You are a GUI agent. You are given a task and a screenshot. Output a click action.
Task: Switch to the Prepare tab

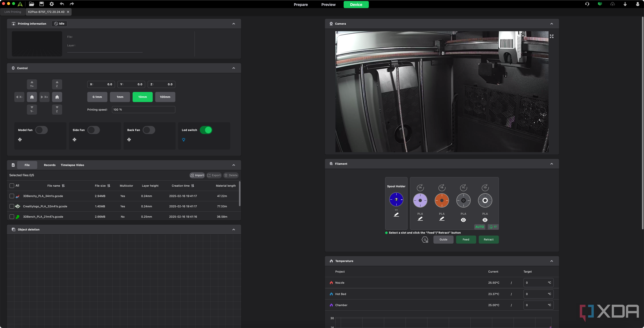[301, 5]
